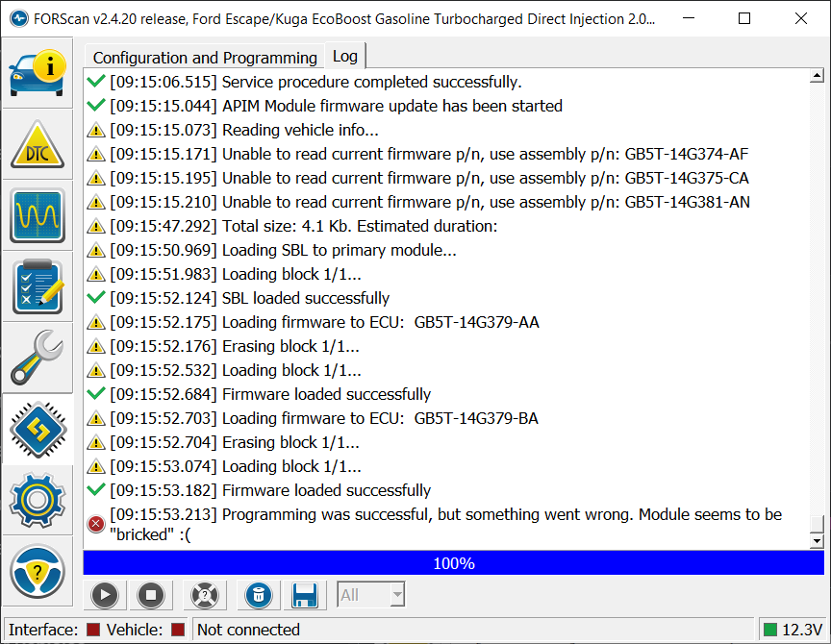Open the Settings gear section
831x644 pixels.
pos(38,500)
